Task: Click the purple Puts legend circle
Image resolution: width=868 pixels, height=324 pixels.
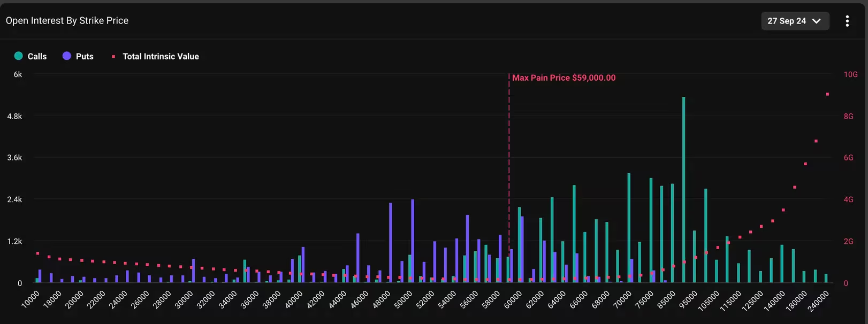Action: click(67, 56)
